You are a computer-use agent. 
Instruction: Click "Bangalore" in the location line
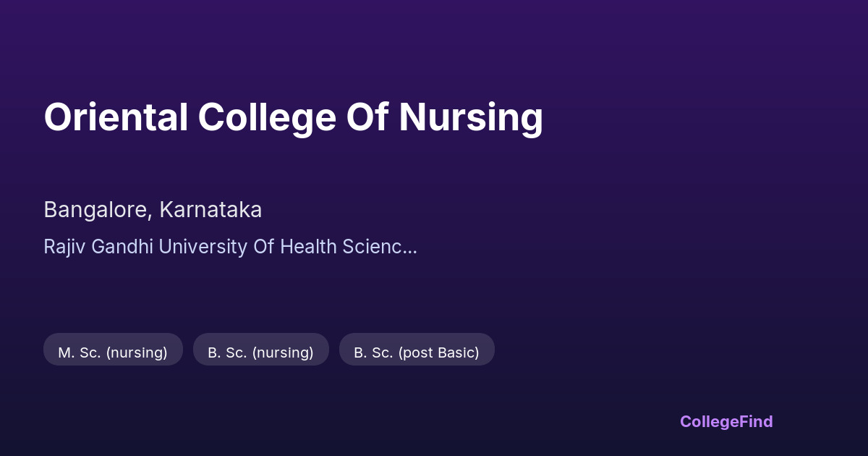coord(97,210)
